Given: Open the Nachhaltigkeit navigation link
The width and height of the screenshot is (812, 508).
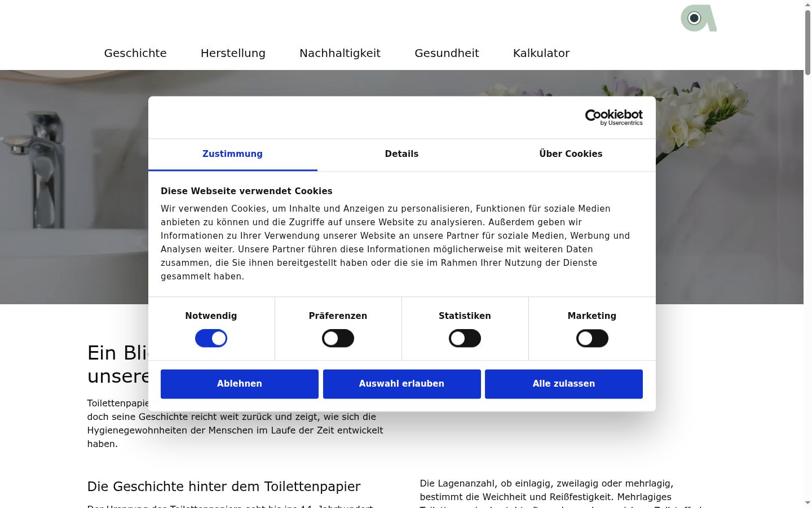Looking at the screenshot, I should pos(340,53).
